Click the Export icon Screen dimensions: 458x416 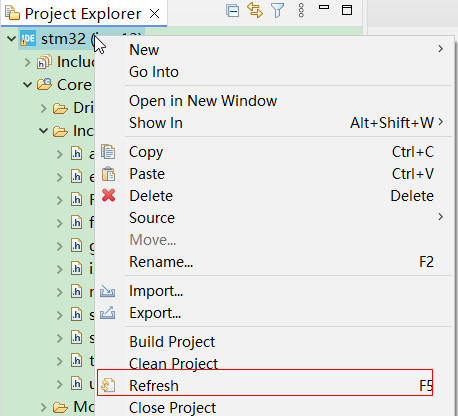(x=108, y=313)
